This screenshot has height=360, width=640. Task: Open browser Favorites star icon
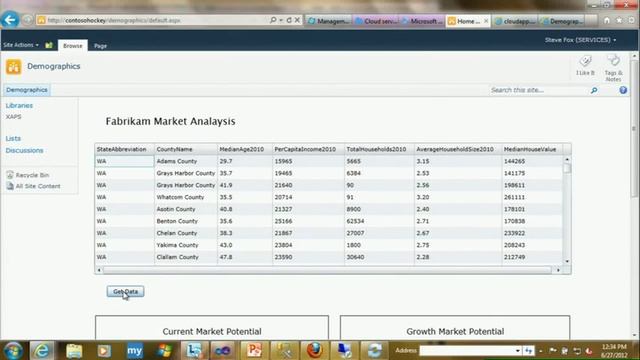click(619, 20)
